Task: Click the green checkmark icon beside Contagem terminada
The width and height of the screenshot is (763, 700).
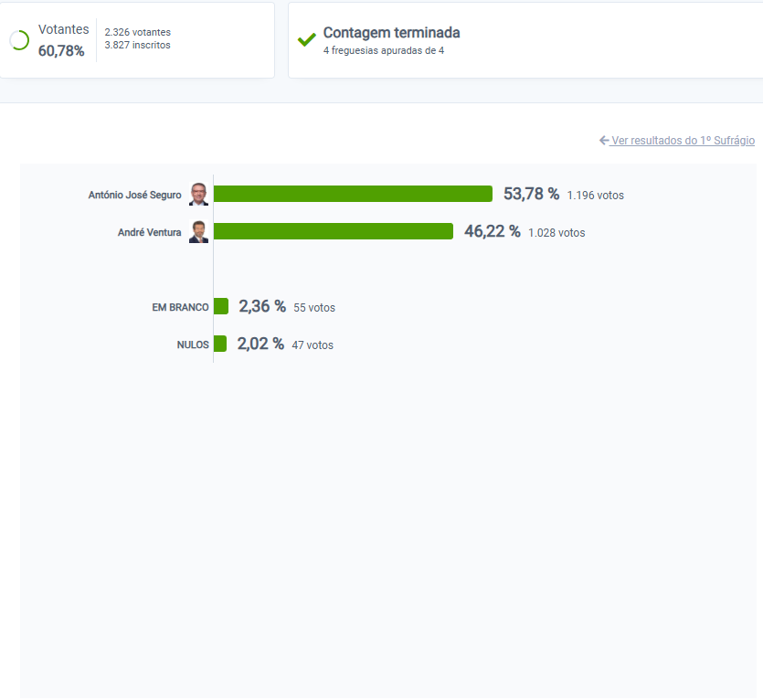Action: point(306,39)
